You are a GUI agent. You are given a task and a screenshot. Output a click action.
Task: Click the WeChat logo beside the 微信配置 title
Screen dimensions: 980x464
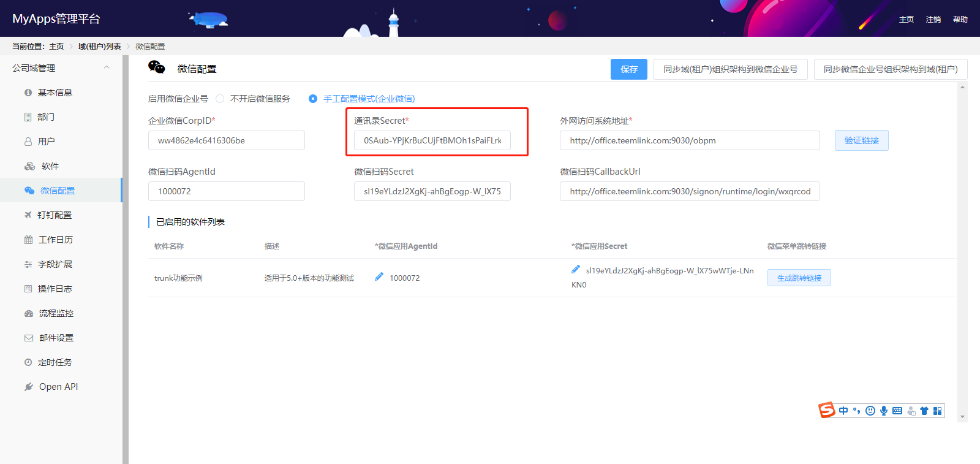[x=157, y=67]
